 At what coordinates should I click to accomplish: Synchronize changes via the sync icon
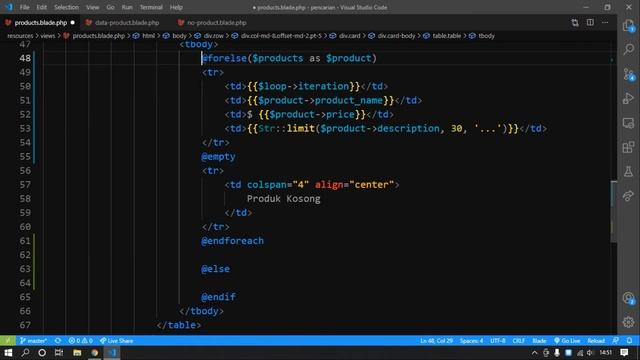click(x=58, y=341)
